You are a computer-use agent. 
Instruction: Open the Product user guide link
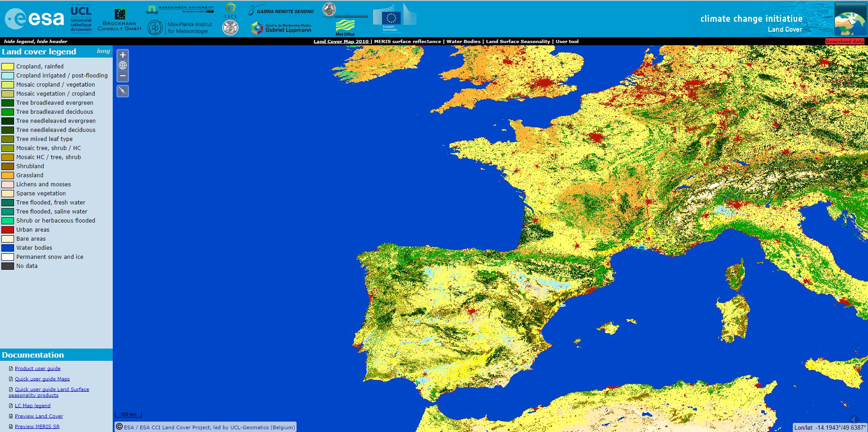[38, 369]
